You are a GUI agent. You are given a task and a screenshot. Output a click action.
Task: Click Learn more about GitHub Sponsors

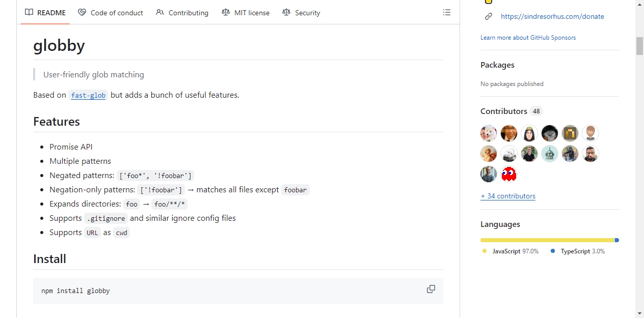pyautogui.click(x=528, y=38)
